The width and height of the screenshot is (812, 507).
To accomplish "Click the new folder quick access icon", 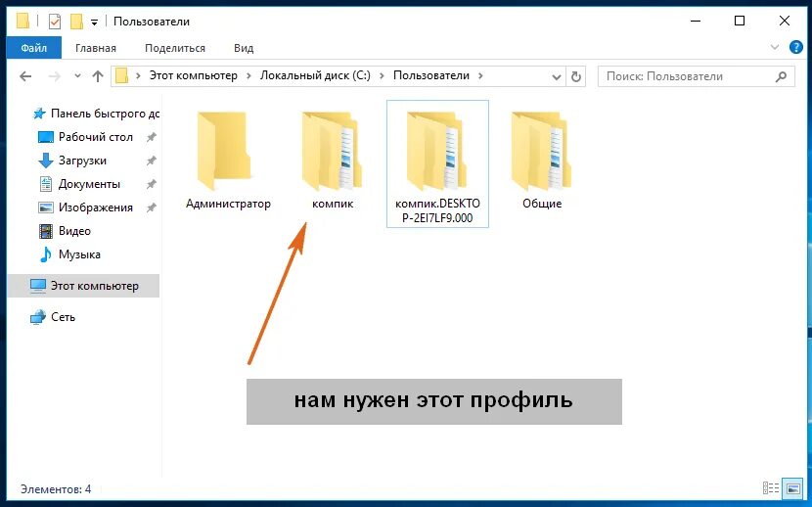I will (76, 22).
